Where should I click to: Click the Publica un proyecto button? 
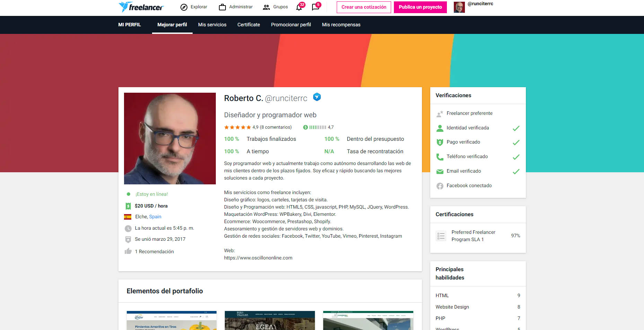click(x=420, y=7)
